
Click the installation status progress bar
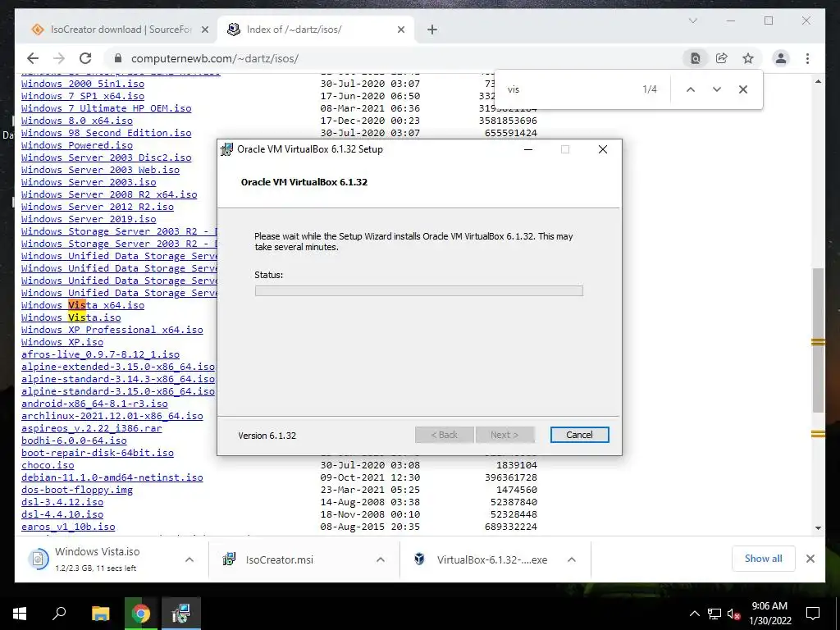(x=419, y=290)
